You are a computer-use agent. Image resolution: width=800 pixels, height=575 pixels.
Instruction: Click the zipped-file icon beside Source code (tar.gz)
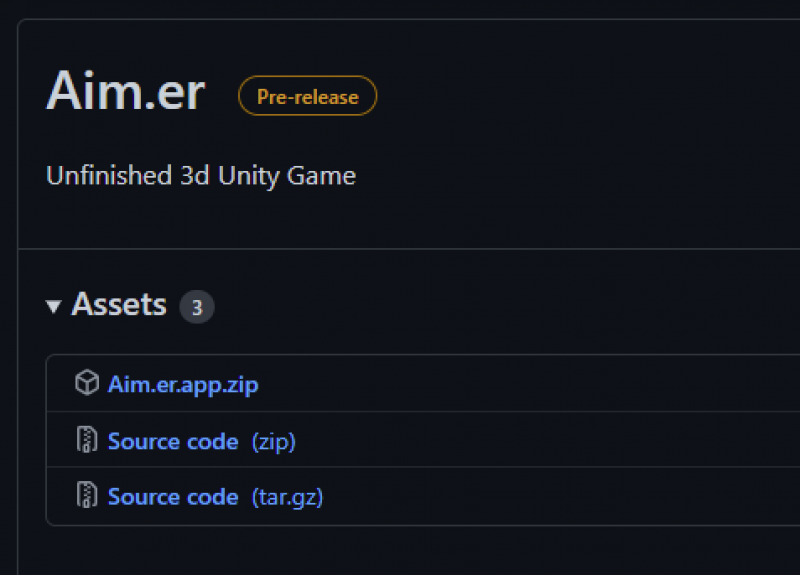(x=87, y=496)
